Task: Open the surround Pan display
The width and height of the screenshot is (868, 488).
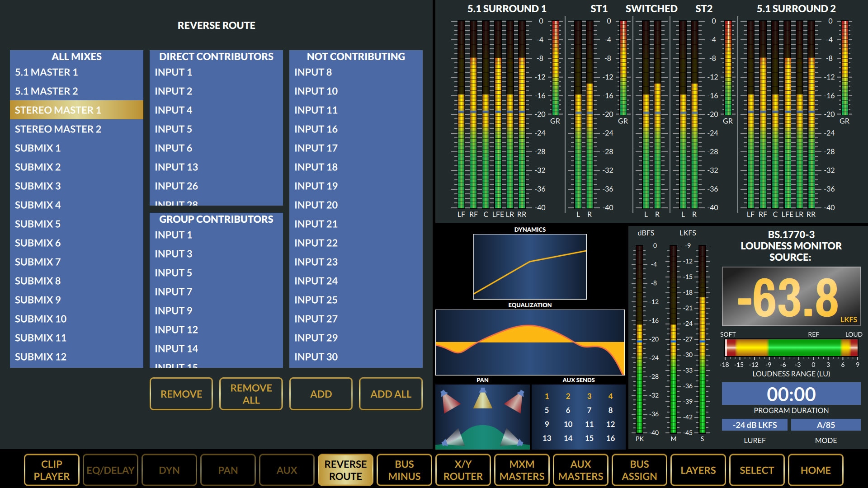Action: 482,417
